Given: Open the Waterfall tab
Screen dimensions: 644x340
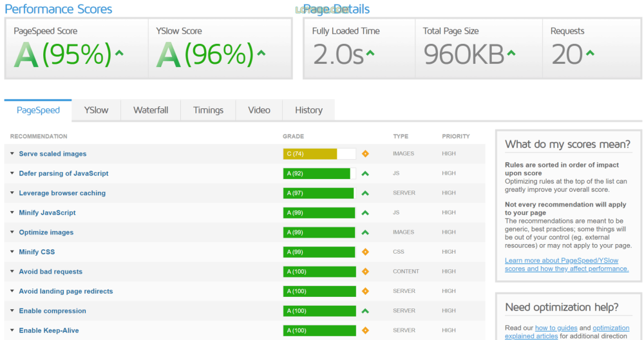Looking at the screenshot, I should (151, 110).
